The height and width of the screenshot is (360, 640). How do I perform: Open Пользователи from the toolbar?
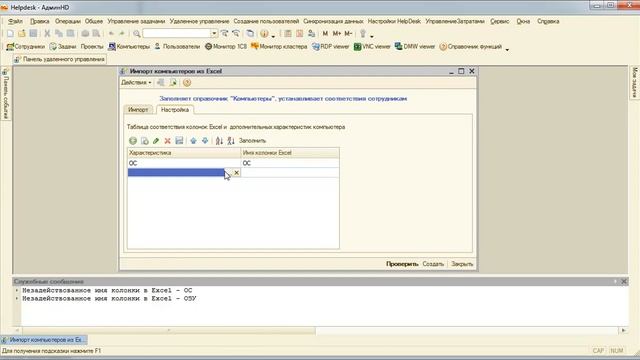pos(177,47)
